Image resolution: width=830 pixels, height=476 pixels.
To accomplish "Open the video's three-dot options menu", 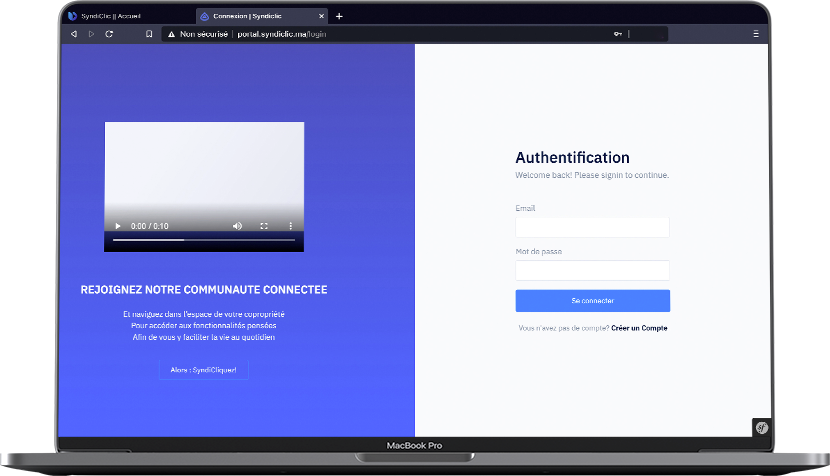I will point(291,226).
